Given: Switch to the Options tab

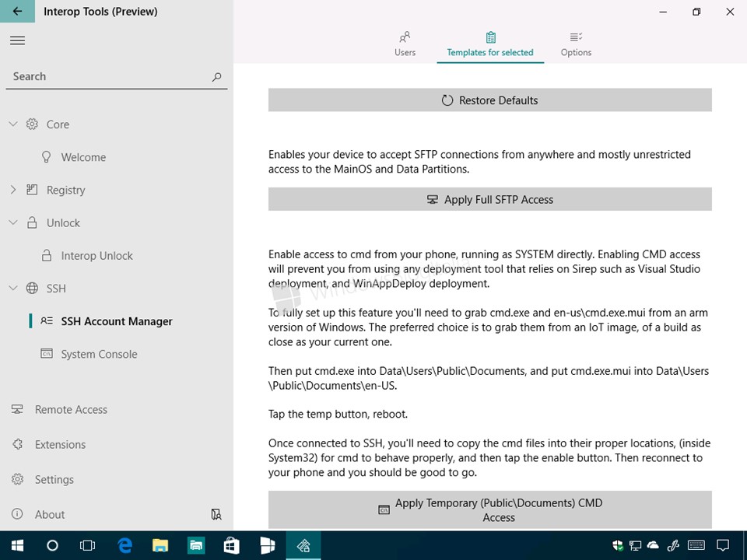Looking at the screenshot, I should coord(576,44).
